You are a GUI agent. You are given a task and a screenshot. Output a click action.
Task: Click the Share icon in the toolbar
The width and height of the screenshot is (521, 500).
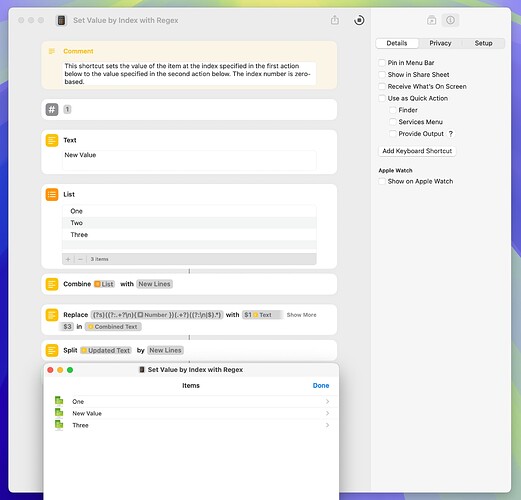[335, 20]
